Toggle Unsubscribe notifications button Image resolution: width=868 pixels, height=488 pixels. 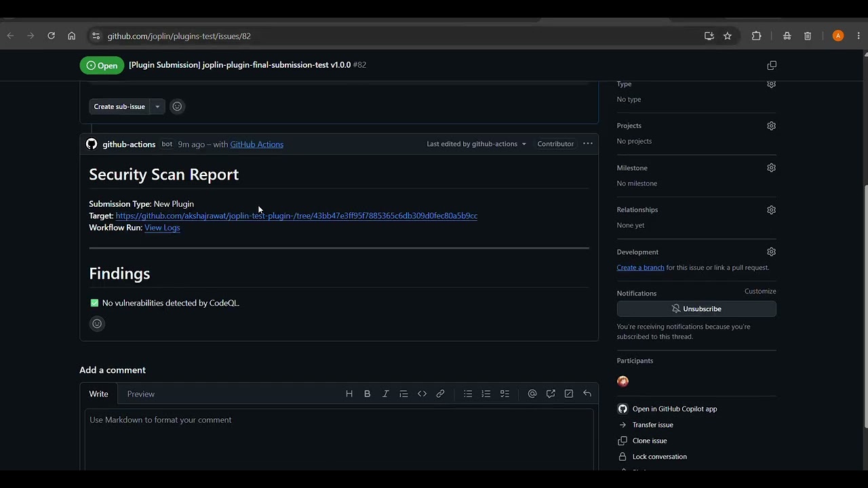pyautogui.click(x=696, y=309)
